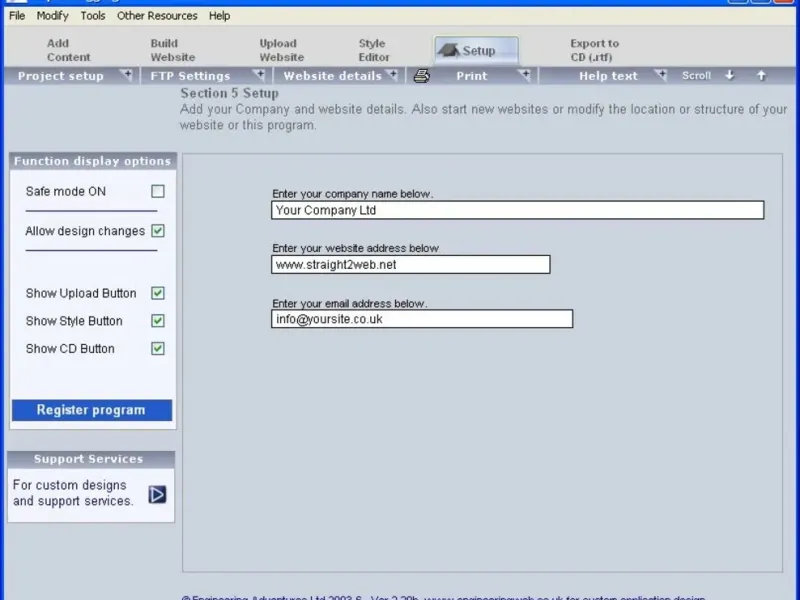Click the Help text bar button

pyautogui.click(x=608, y=76)
